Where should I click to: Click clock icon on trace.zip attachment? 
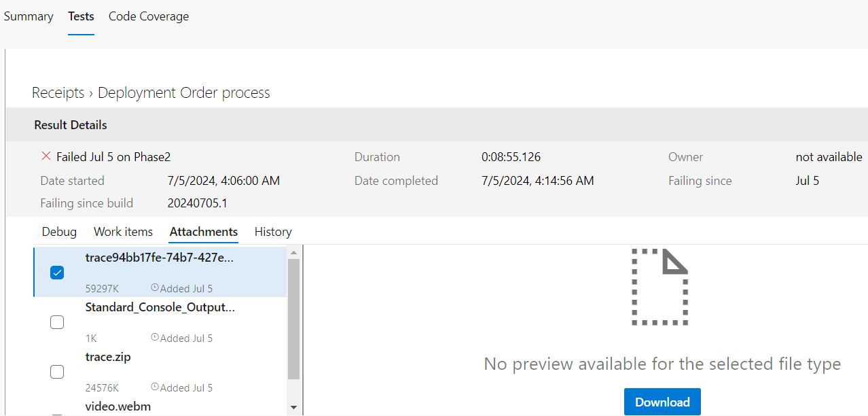155,387
